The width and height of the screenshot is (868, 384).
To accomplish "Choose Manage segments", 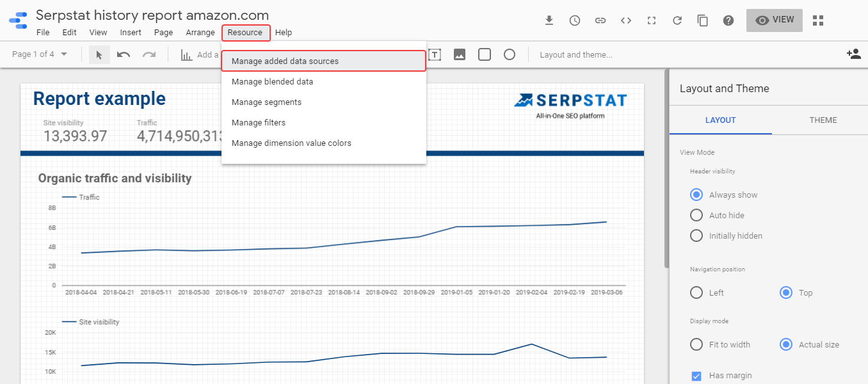I will coord(323,102).
